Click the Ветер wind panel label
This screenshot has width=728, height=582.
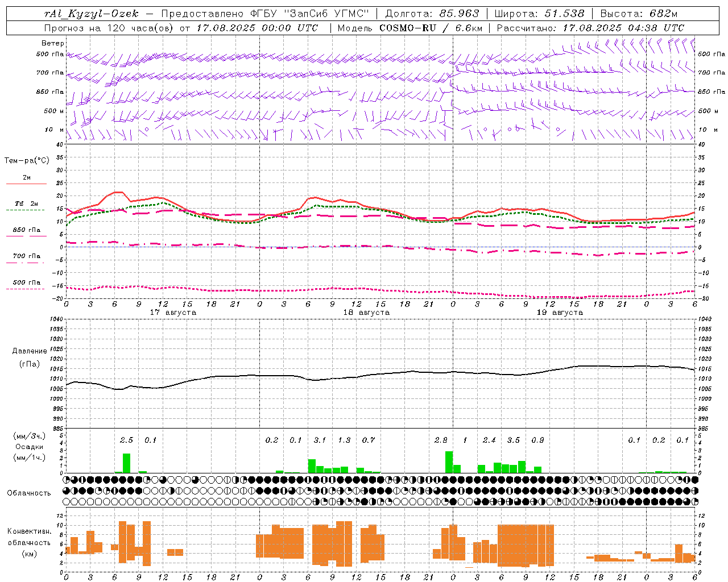(x=52, y=43)
